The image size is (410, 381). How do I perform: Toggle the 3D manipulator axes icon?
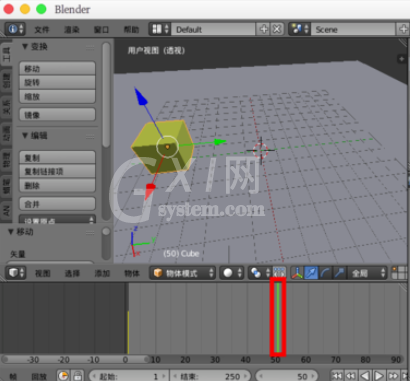coord(297,273)
